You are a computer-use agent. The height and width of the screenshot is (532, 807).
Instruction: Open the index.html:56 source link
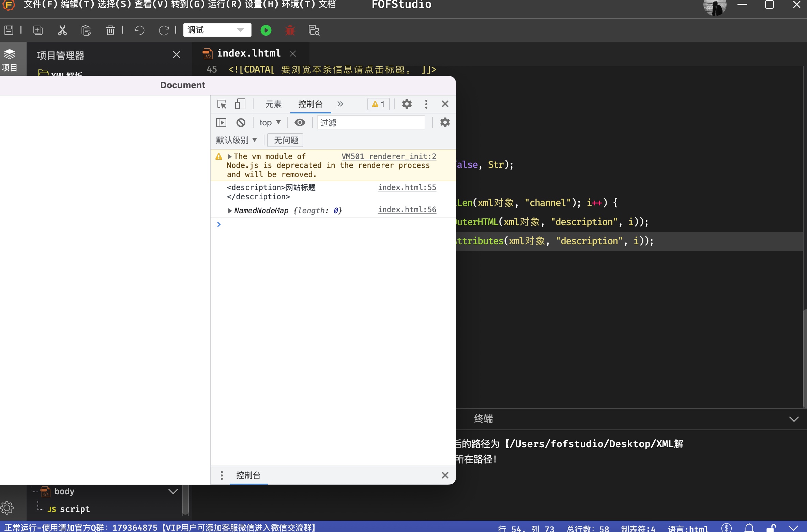coord(407,209)
